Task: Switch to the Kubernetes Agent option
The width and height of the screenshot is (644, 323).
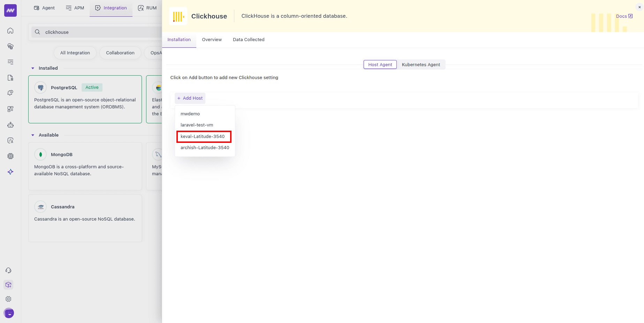Action: [421, 64]
